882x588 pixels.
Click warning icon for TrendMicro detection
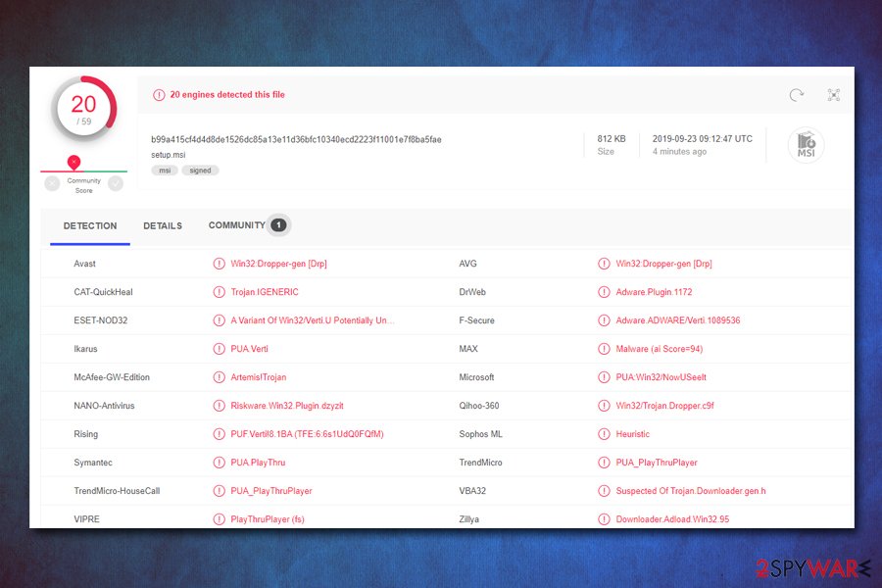[x=604, y=463]
